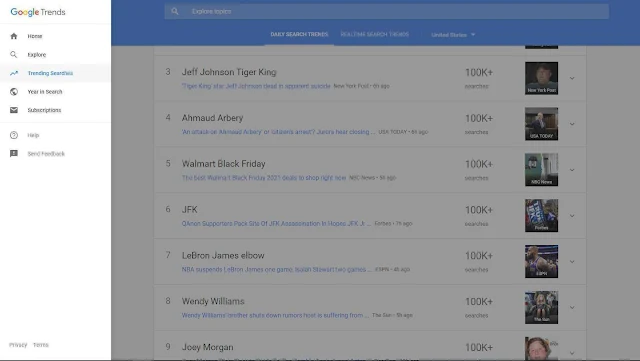This screenshot has height=361, width=640.
Task: Open the Wendy Williams' brother article link
Action: point(276,315)
